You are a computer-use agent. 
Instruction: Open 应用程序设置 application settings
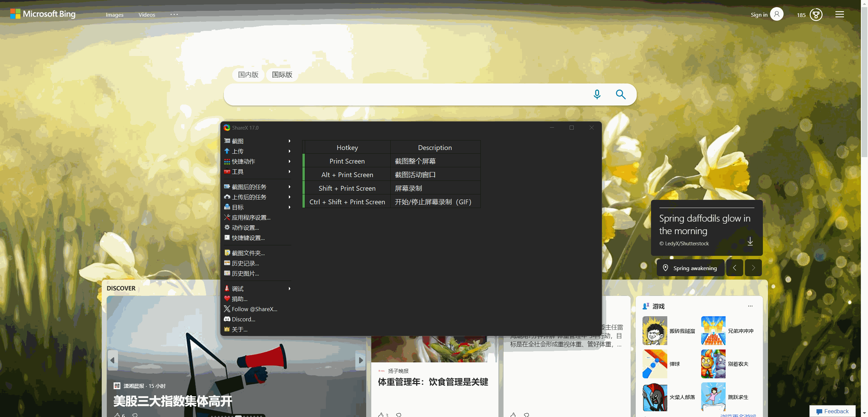coord(251,217)
